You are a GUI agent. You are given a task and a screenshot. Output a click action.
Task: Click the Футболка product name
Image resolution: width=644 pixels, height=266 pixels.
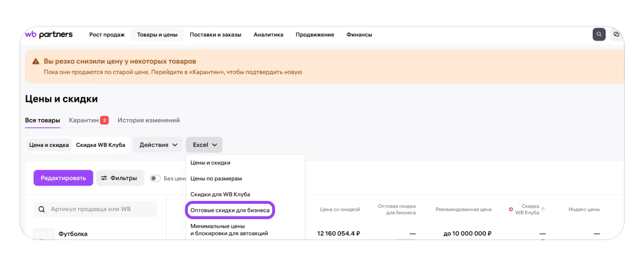pyautogui.click(x=73, y=234)
